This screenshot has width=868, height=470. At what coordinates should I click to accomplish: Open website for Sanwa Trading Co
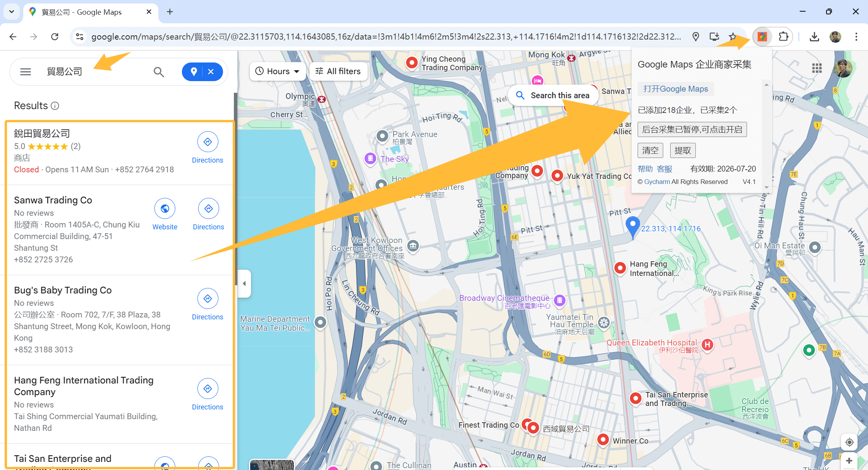coord(165,215)
